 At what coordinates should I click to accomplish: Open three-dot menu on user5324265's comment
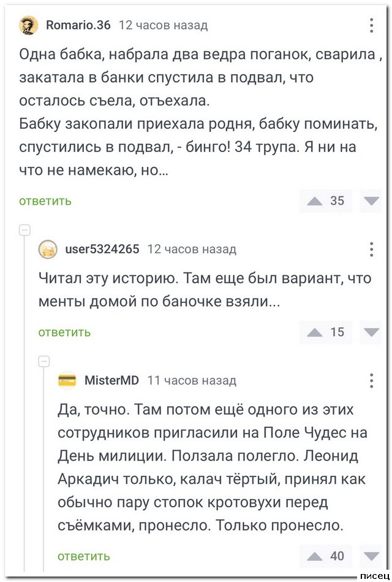click(x=372, y=249)
